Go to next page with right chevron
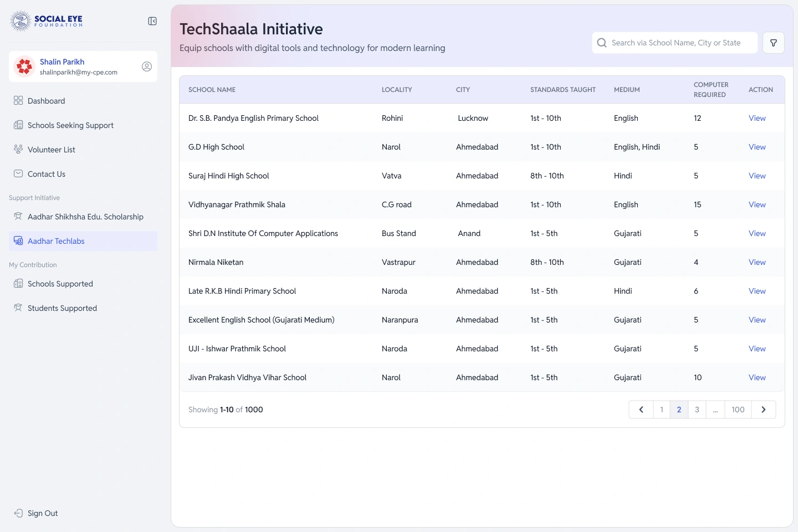This screenshot has height=532, width=798. pos(764,410)
